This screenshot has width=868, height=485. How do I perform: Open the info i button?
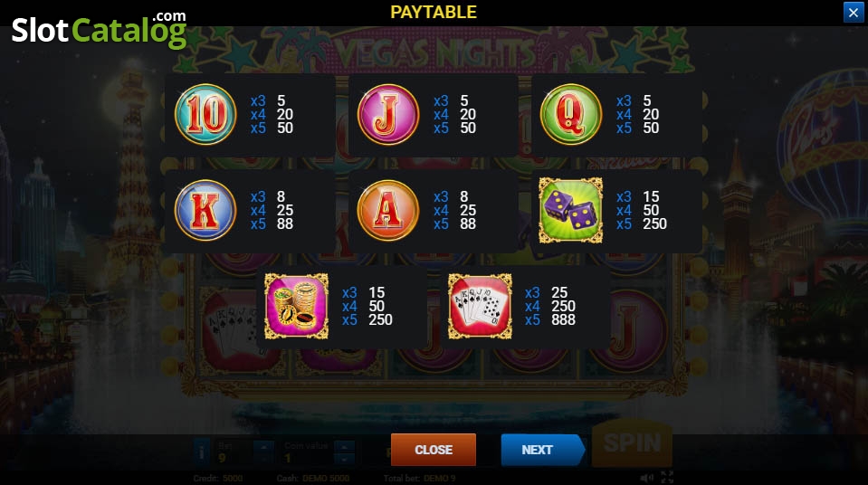point(202,452)
